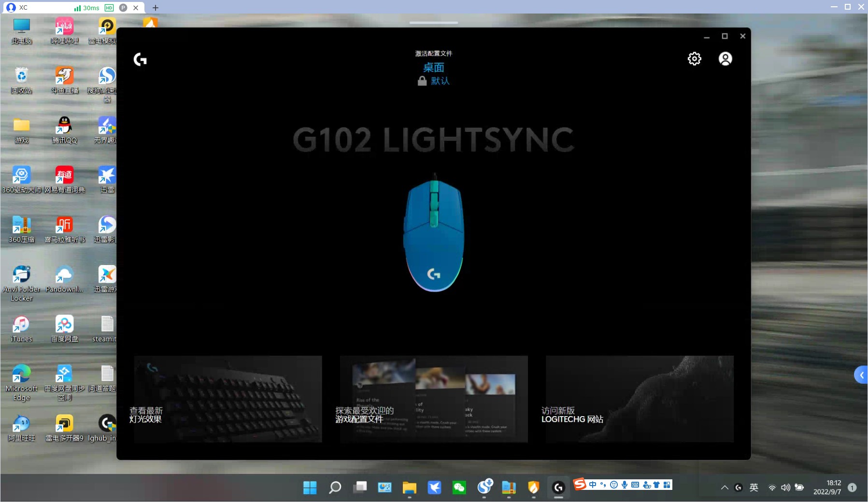Show hidden tray icons chevron
The image size is (868, 502).
725,488
